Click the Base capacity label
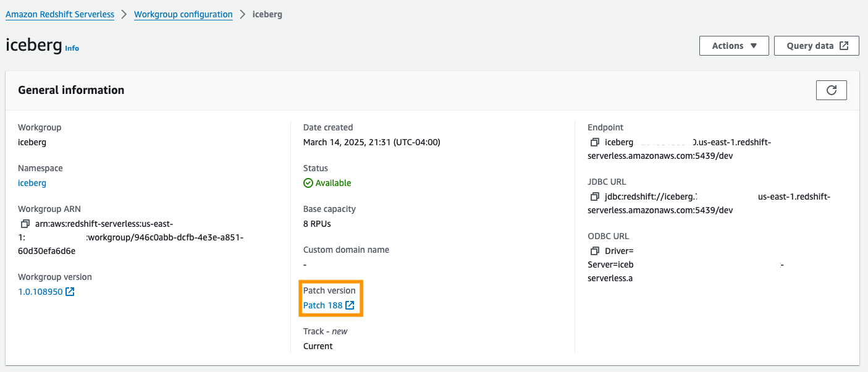This screenshot has height=372, width=868. [x=329, y=209]
